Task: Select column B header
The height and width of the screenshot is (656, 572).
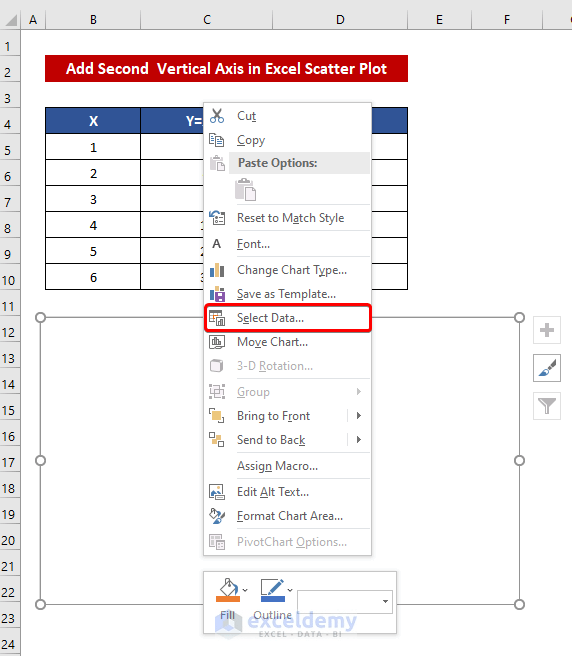Action: click(93, 19)
